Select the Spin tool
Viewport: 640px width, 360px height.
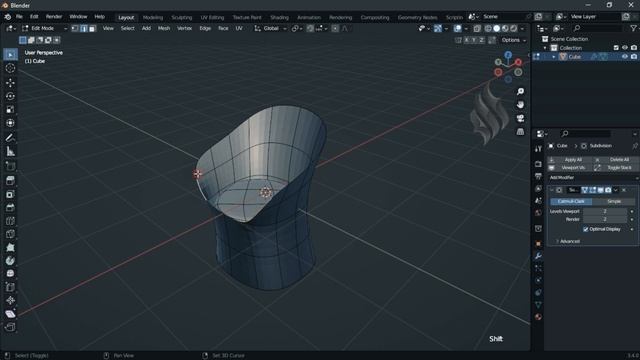point(11,261)
